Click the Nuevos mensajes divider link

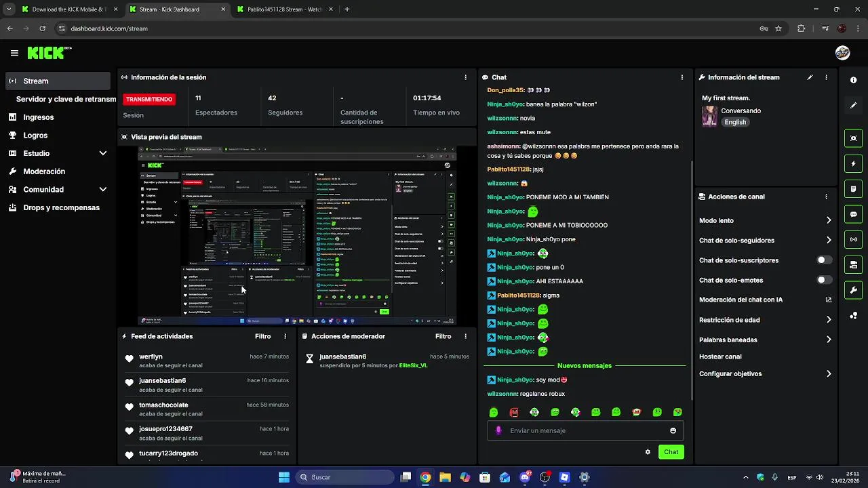coord(585,365)
